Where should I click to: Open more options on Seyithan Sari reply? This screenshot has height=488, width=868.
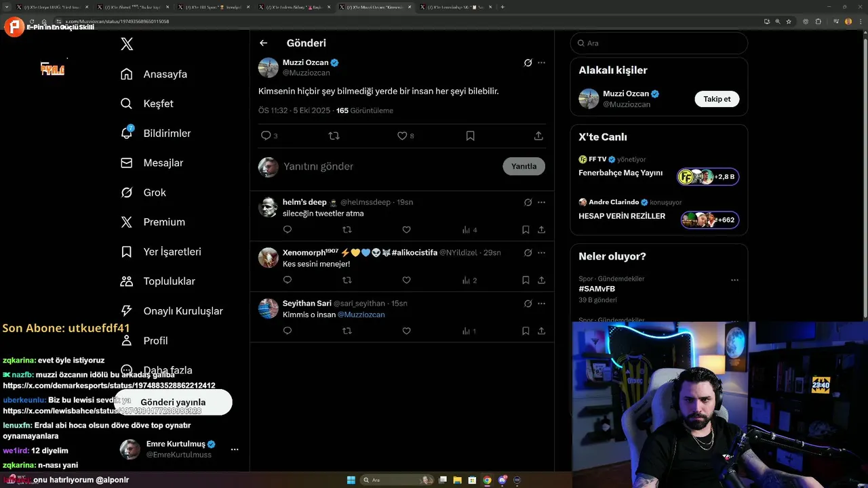click(541, 303)
